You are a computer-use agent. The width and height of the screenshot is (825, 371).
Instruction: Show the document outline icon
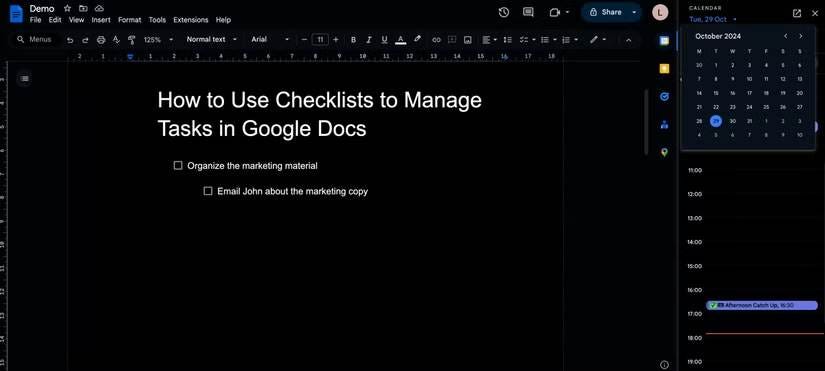tap(24, 79)
